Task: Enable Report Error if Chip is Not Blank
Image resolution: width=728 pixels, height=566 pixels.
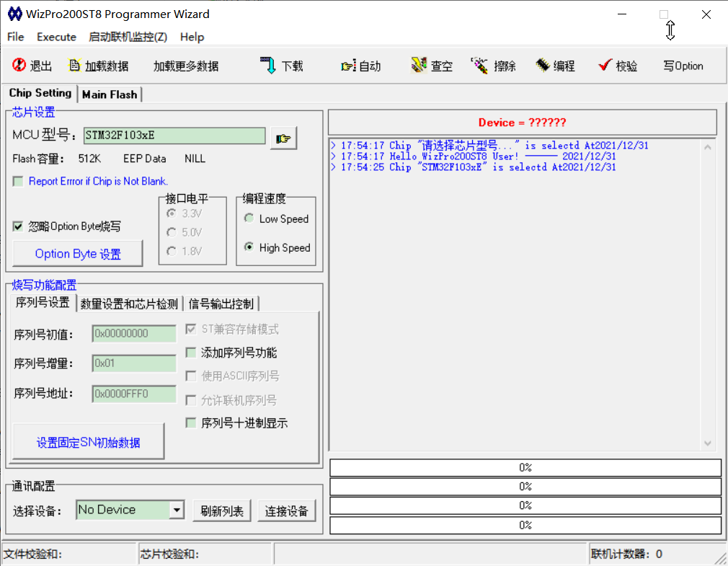Action: [18, 181]
